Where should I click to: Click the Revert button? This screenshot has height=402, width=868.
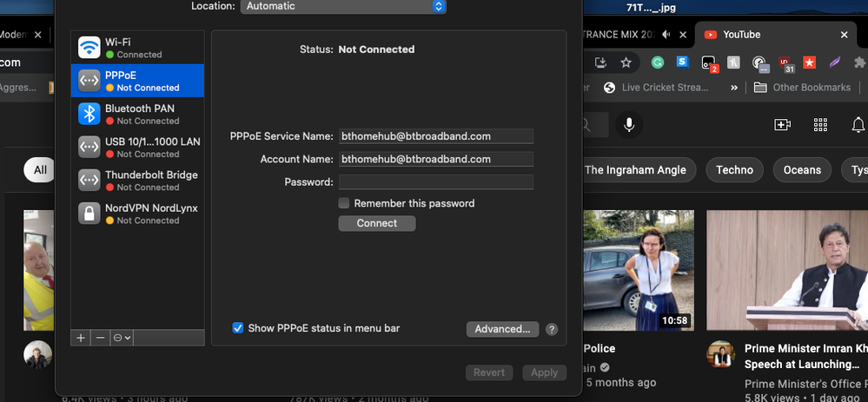[x=489, y=372]
